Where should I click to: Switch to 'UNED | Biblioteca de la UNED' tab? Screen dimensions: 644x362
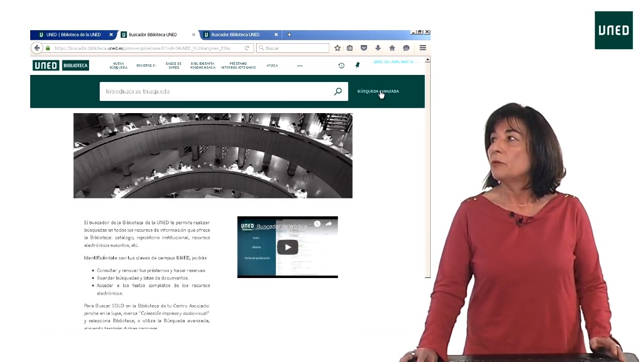pos(73,35)
